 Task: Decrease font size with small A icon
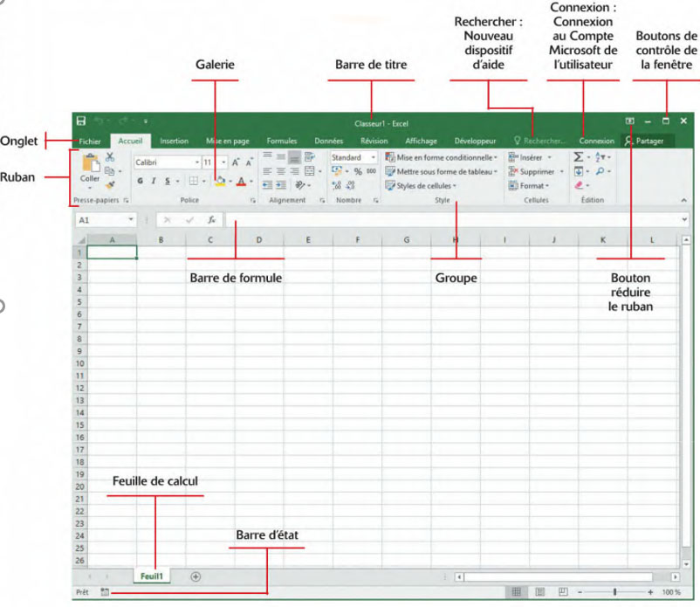pos(249,162)
